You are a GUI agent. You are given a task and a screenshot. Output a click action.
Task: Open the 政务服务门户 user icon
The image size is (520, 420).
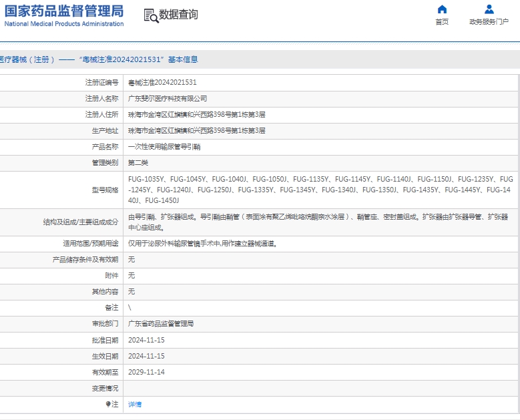click(x=489, y=9)
